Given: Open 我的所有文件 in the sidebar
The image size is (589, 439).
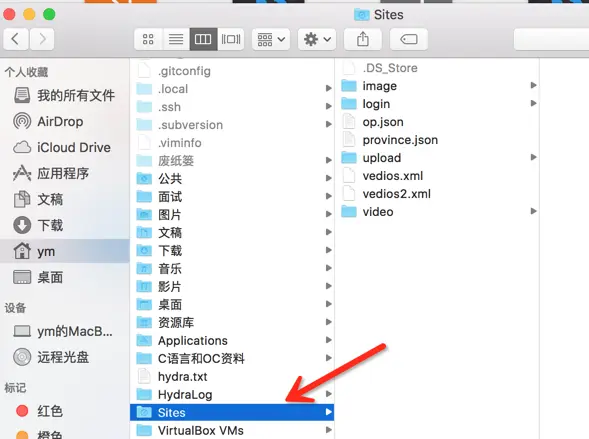Looking at the screenshot, I should (x=64, y=95).
